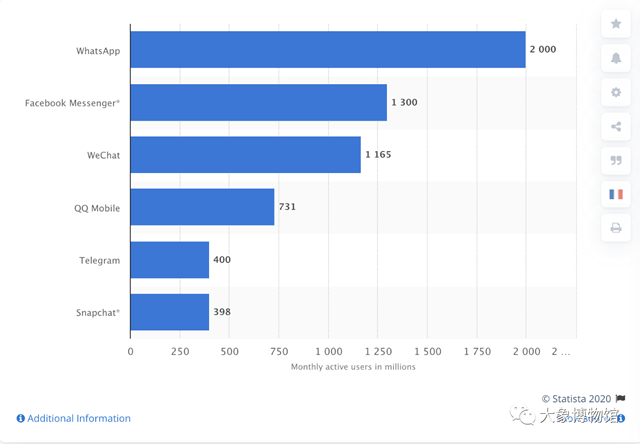The image size is (640, 444).
Task: Click the QQ Mobile bar
Action: [x=202, y=207]
